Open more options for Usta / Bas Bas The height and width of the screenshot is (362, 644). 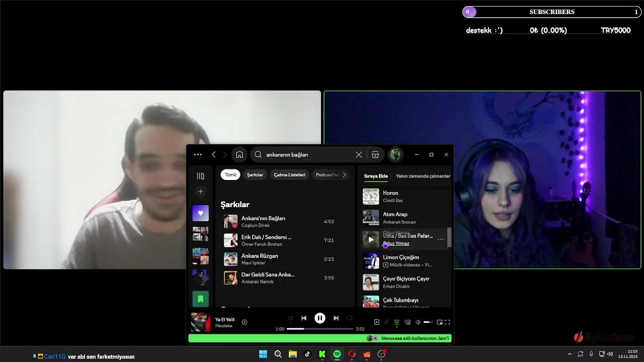(441, 239)
